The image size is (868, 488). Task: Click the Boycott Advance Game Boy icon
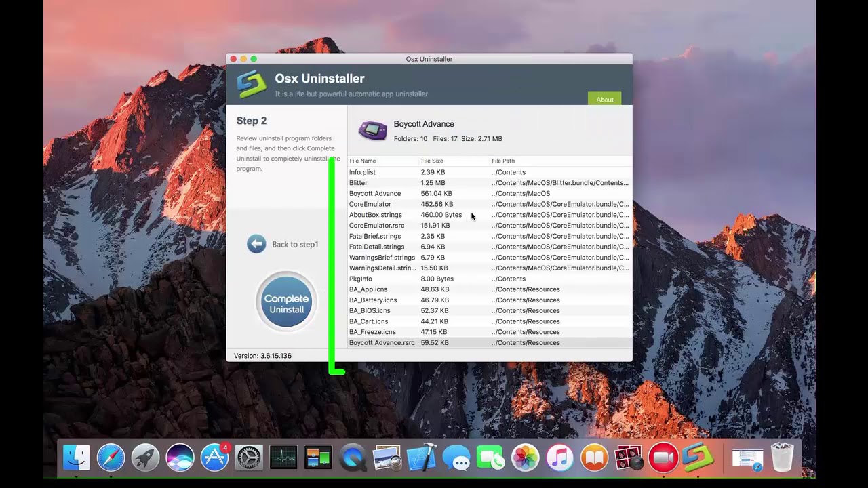(x=372, y=129)
